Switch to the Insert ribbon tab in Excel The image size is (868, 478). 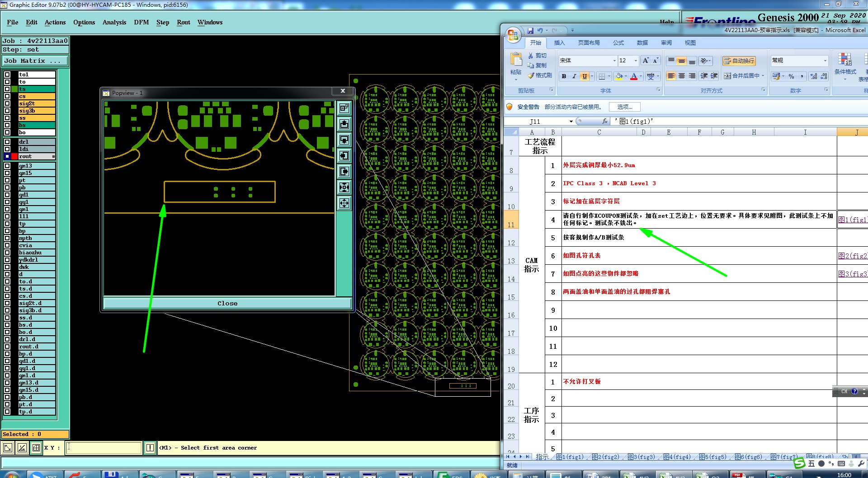click(x=559, y=43)
